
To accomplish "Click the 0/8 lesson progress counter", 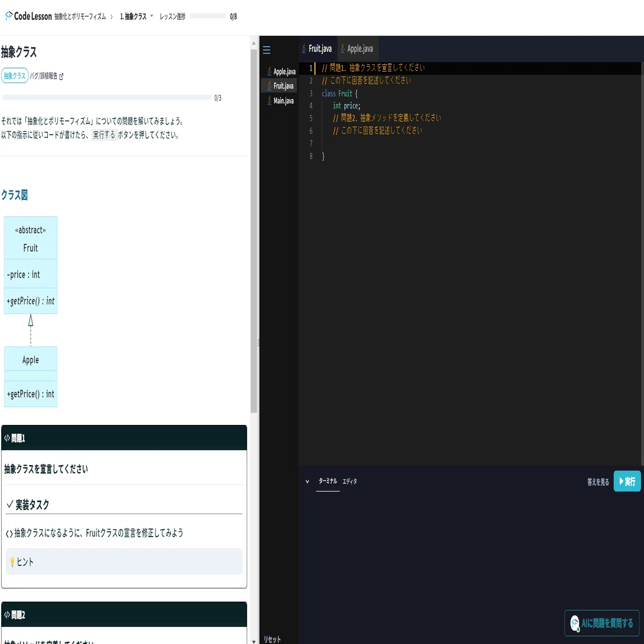I will (x=233, y=17).
